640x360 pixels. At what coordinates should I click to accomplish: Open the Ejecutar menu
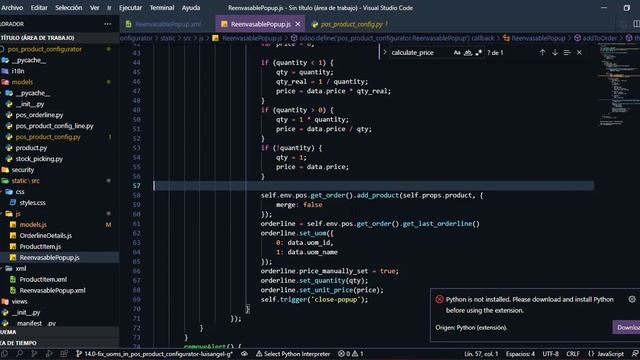(x=131, y=8)
